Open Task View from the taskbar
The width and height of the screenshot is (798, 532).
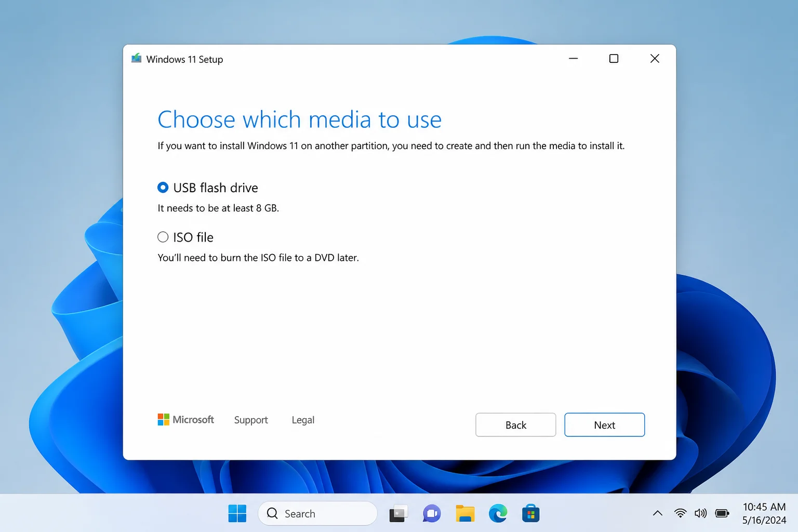click(x=398, y=514)
